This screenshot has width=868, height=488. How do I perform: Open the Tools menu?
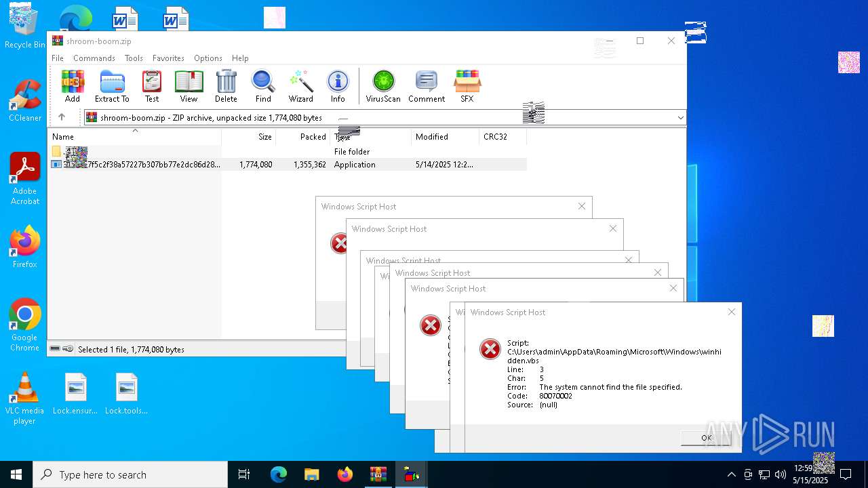(x=134, y=58)
